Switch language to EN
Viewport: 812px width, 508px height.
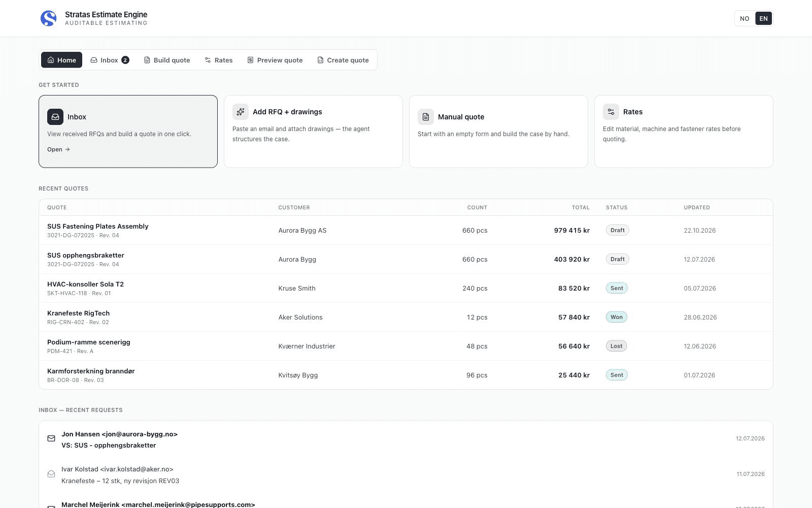pos(763,18)
